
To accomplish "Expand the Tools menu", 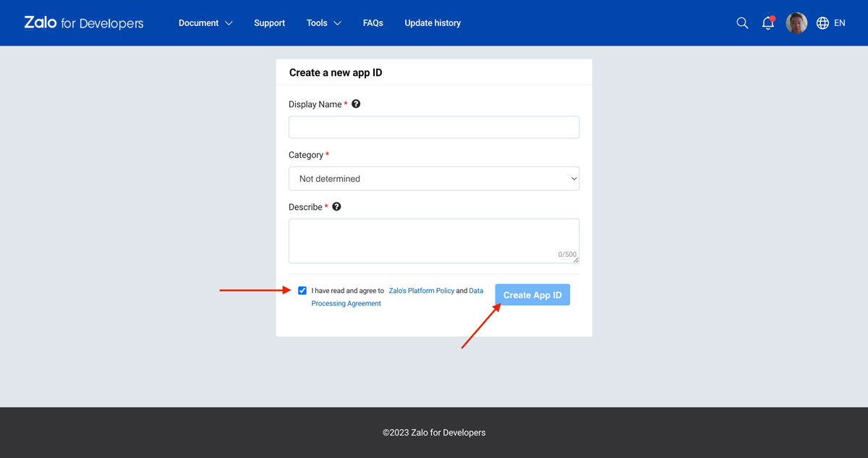I will [323, 23].
